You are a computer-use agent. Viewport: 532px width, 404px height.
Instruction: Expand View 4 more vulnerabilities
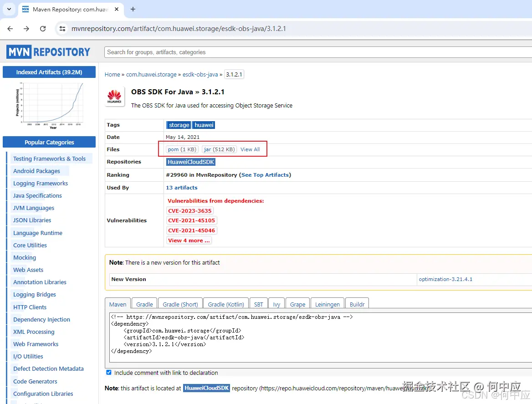(189, 240)
